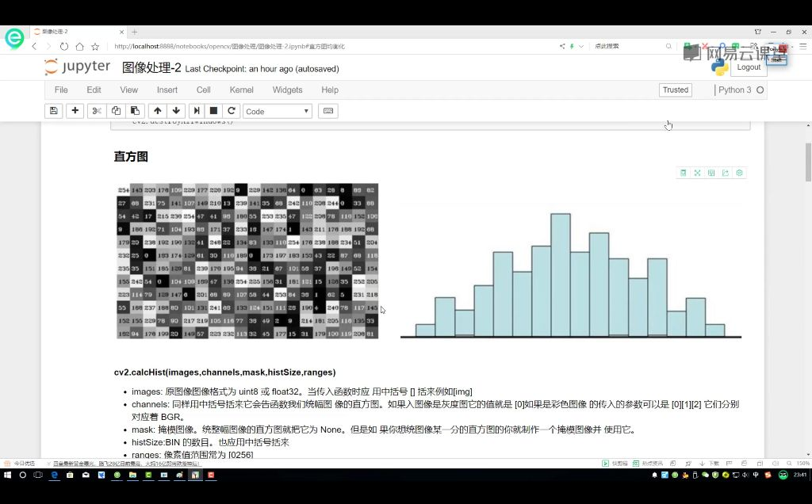This screenshot has width=812, height=504.
Task: Click the page vertical scrollbar thumb
Action: tap(808, 162)
